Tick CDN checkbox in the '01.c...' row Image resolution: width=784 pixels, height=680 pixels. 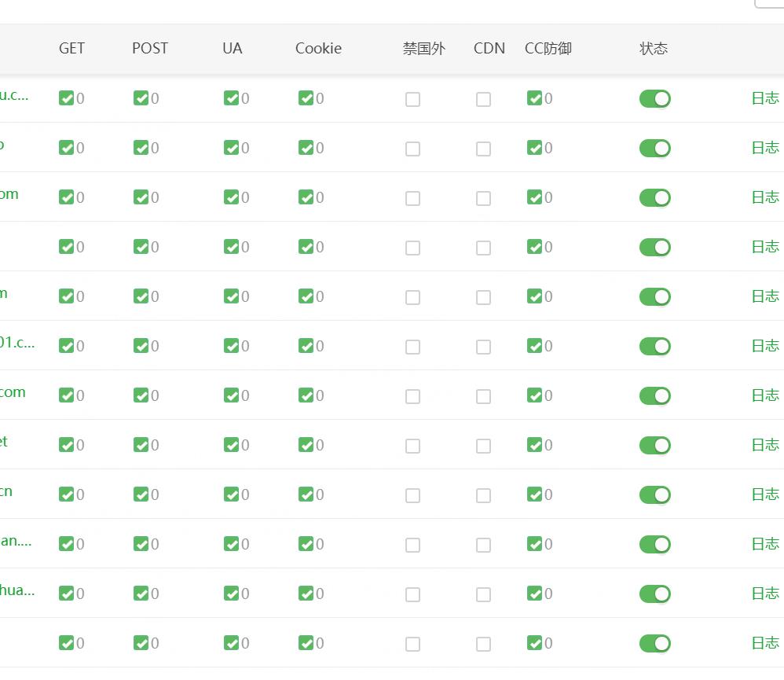pyautogui.click(x=483, y=347)
